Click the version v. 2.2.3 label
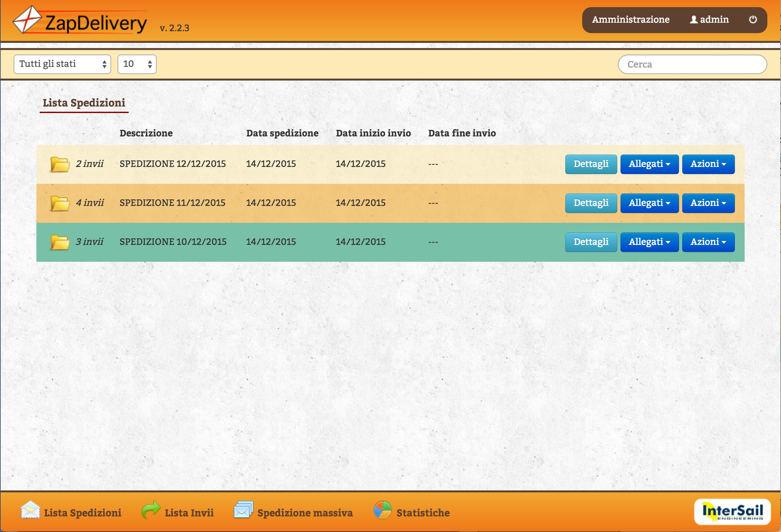781x532 pixels. (174, 28)
